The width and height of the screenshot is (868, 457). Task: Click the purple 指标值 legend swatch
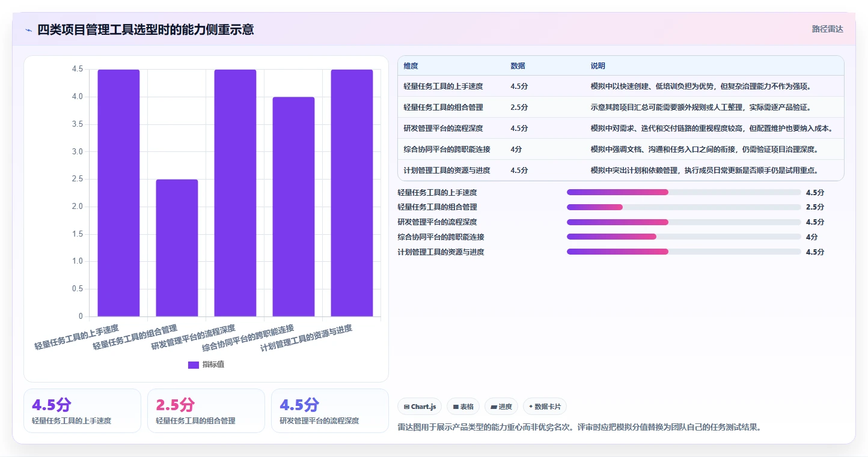[x=194, y=365]
